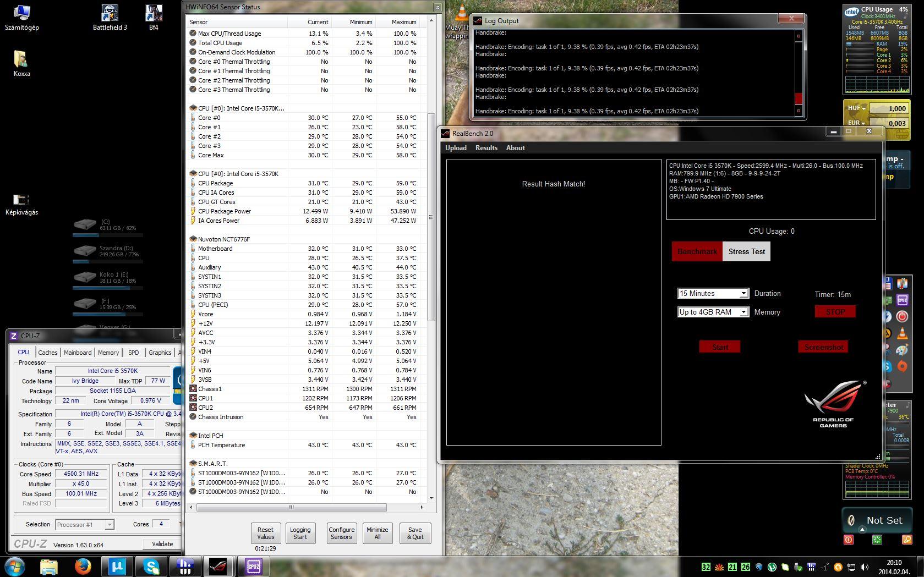
Task: Switch to the Mainboard tab in CPU-Z
Action: 78,353
